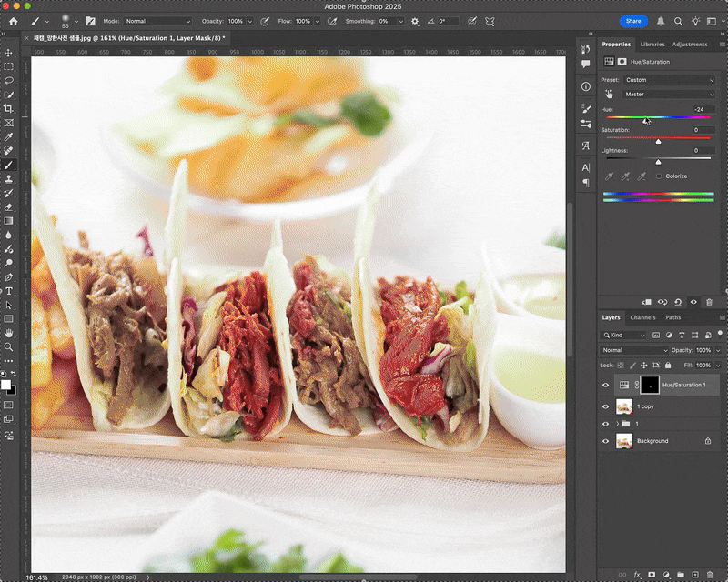This screenshot has height=582, width=728.
Task: Select the Clone Stamp tool
Action: point(8,179)
